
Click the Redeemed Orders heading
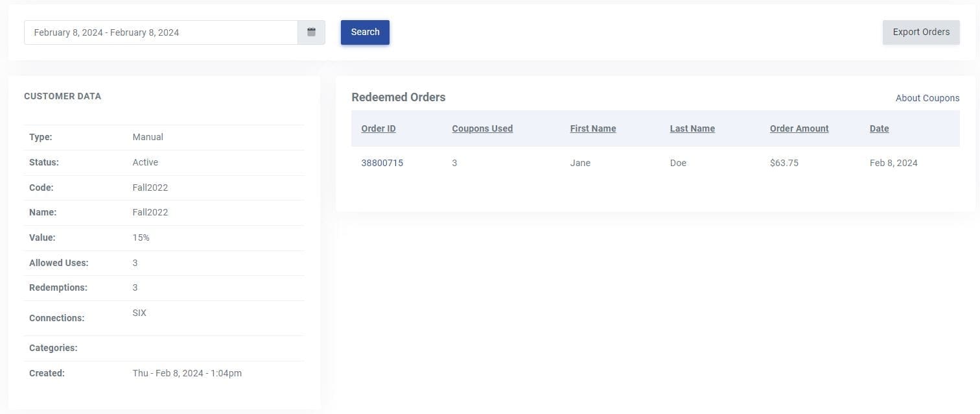point(398,97)
